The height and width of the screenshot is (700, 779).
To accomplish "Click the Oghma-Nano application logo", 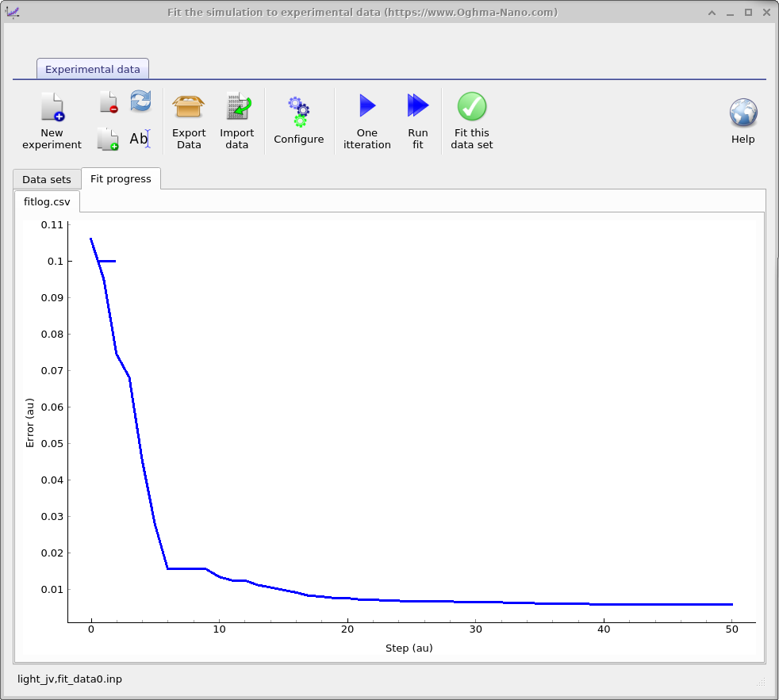I will coord(13,12).
